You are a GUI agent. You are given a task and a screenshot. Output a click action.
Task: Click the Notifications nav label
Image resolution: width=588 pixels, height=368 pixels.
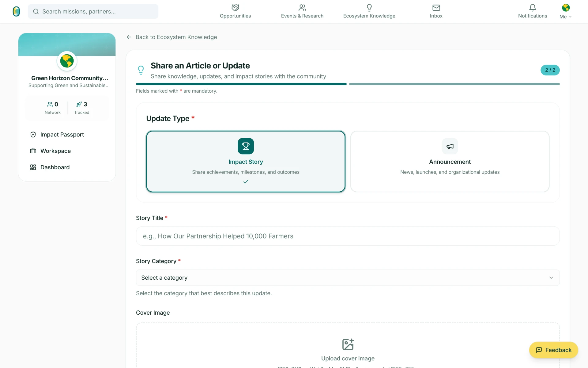(x=533, y=16)
